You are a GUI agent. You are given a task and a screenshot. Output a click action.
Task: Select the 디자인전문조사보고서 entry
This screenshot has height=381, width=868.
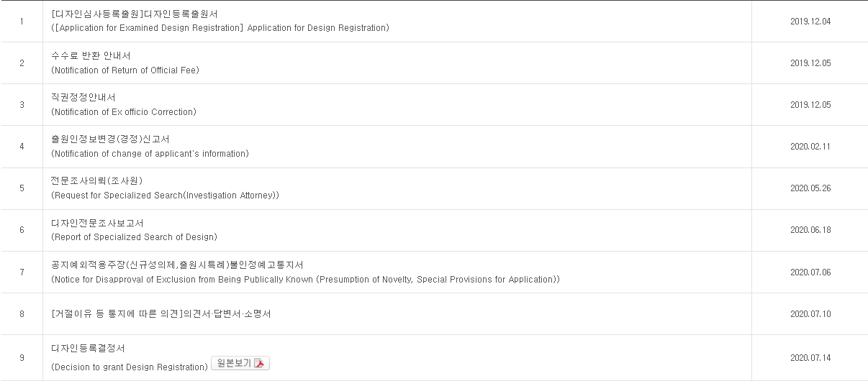pos(97,223)
